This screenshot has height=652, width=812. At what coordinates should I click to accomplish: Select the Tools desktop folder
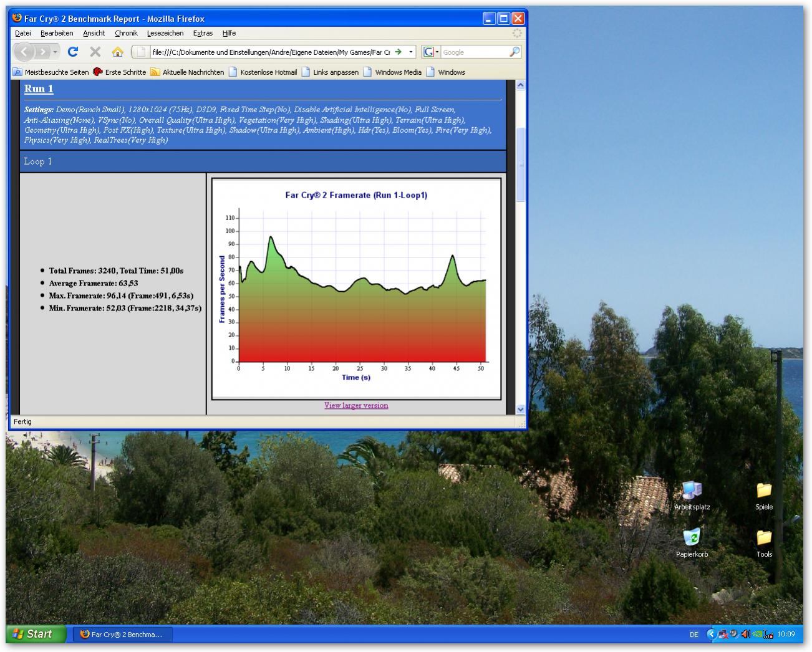pyautogui.click(x=764, y=543)
